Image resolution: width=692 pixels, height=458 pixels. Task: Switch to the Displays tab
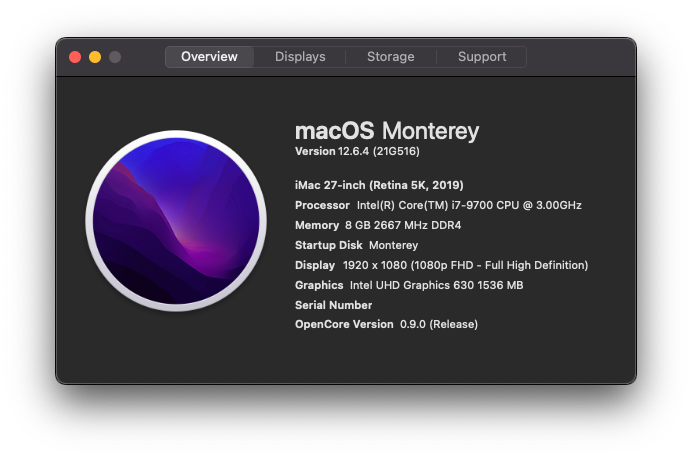(300, 57)
